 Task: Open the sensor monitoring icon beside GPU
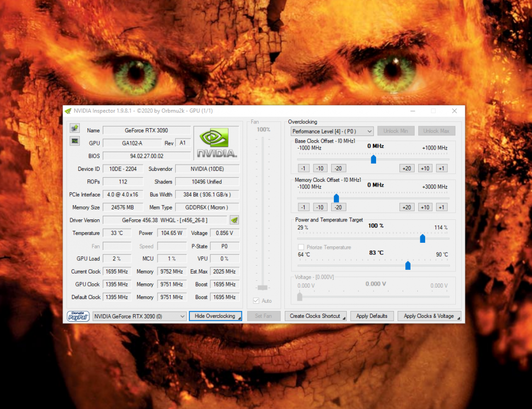[75, 141]
